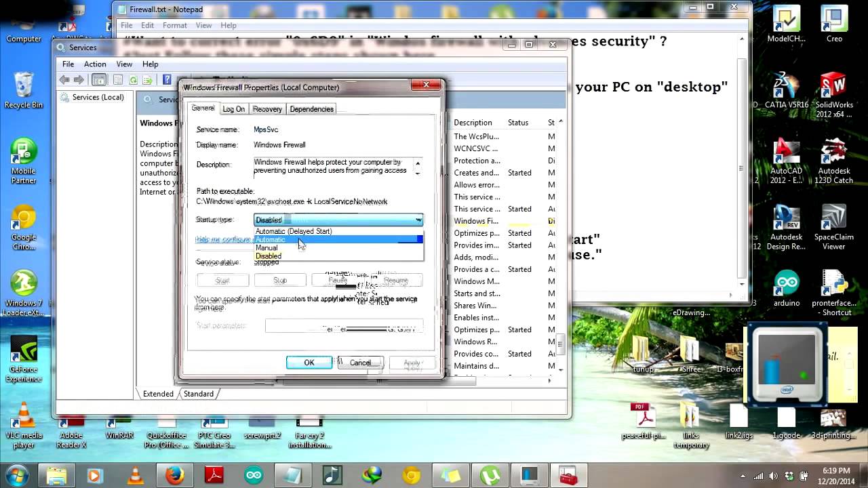Open Mobile Partner desktop icon
The height and width of the screenshot is (488, 868).
tap(24, 161)
